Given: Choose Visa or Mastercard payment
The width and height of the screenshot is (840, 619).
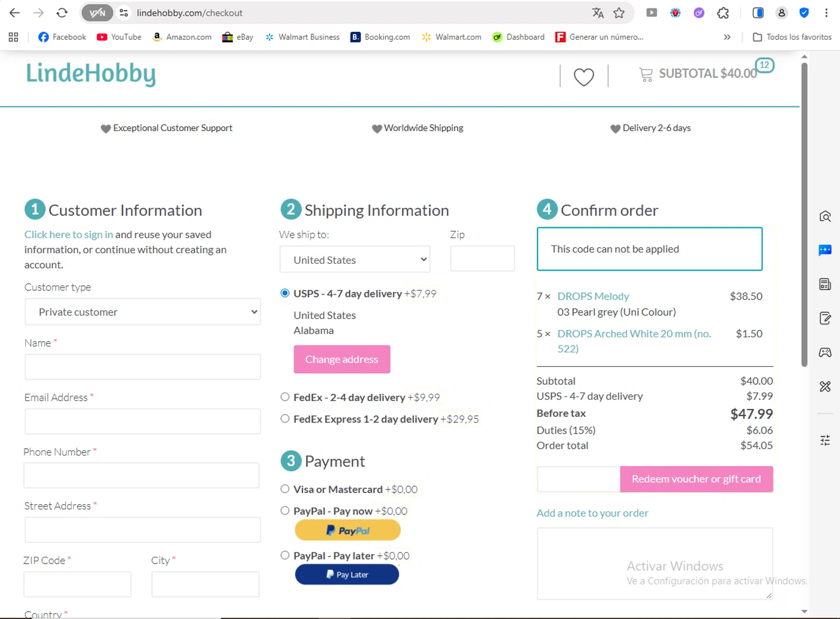Looking at the screenshot, I should click(x=285, y=489).
